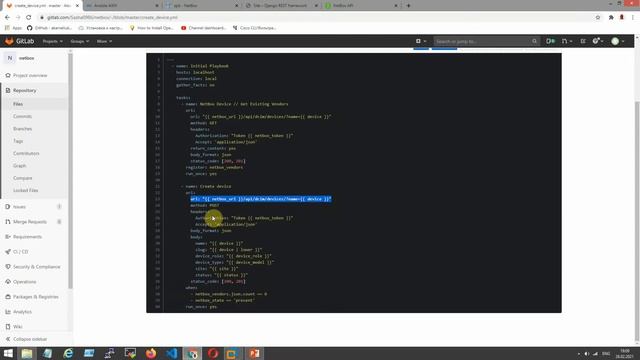Open the user avatar menu
Image resolution: width=640 pixels, height=360 pixels.
click(x=617, y=41)
